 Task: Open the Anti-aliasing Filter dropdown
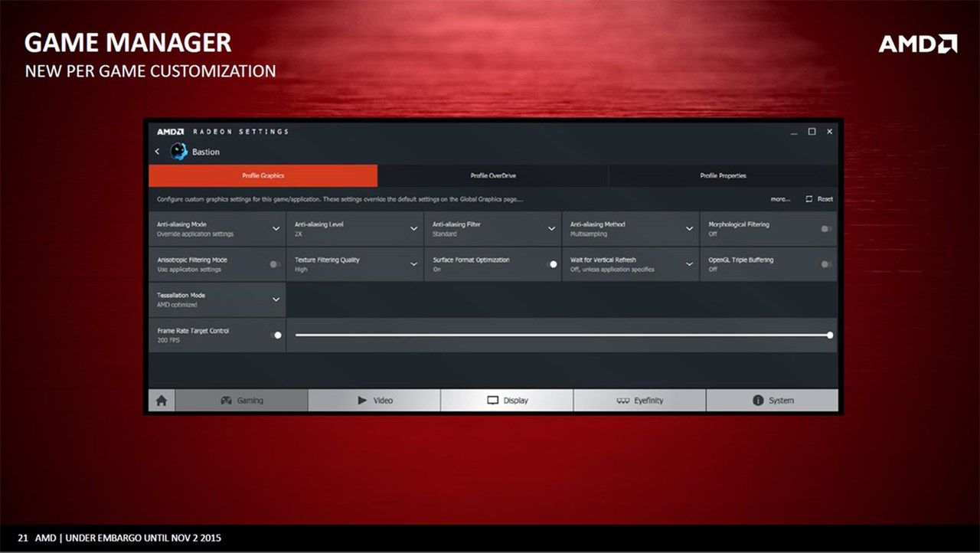492,229
